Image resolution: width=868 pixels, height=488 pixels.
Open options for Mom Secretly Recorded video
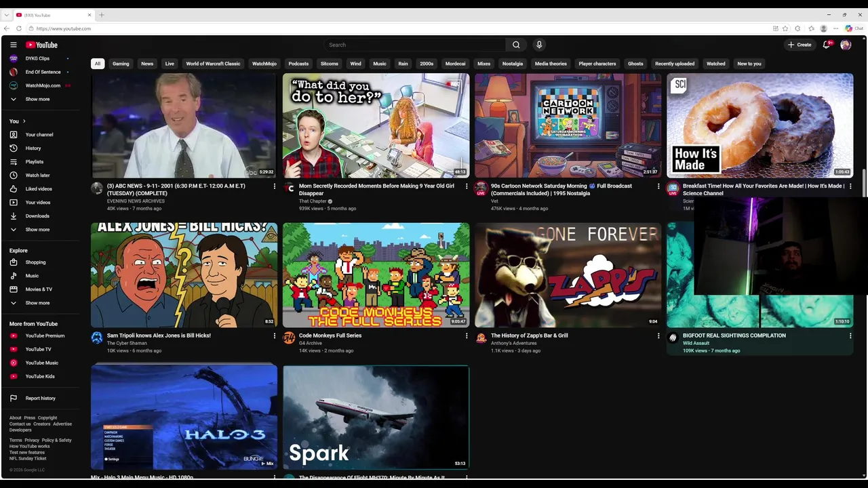(467, 186)
